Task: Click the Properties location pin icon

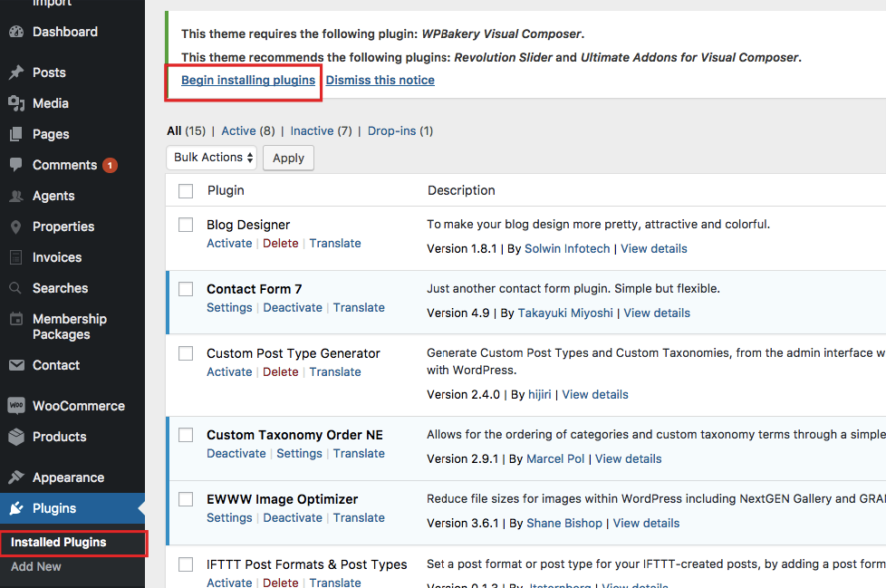Action: pos(15,227)
